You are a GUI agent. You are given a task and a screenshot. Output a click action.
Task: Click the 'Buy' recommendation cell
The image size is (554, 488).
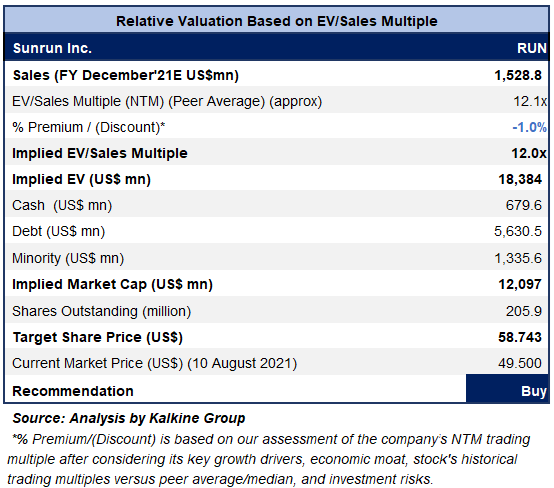click(507, 389)
